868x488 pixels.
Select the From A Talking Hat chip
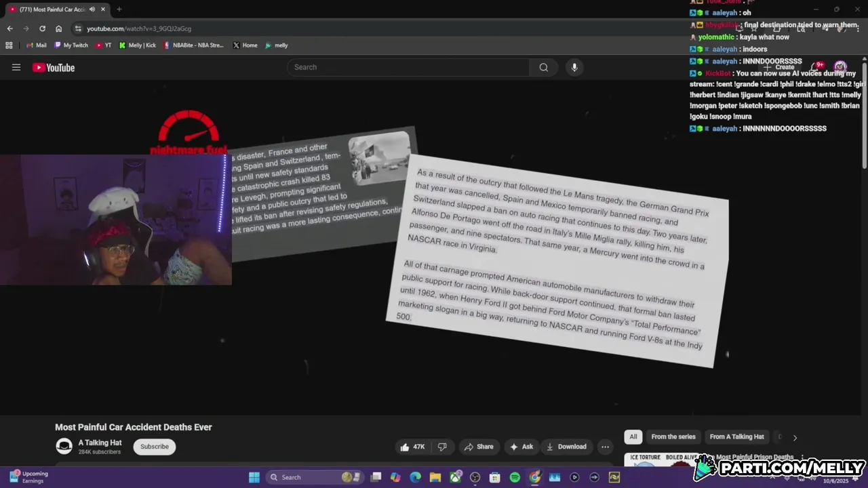(x=736, y=437)
